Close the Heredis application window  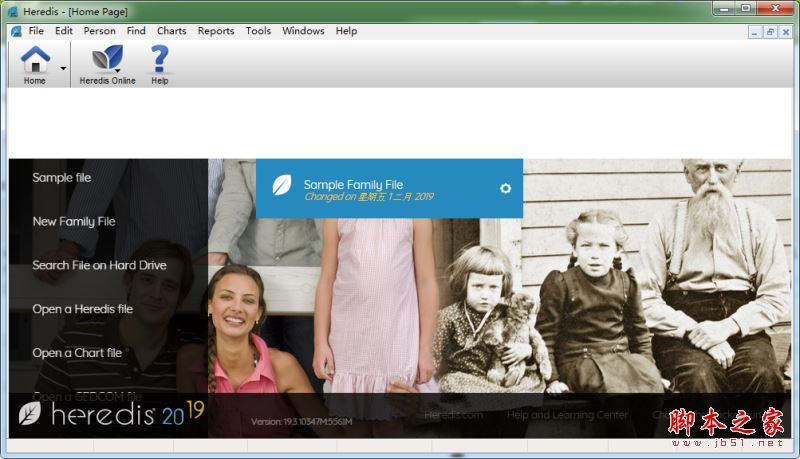pos(775,8)
